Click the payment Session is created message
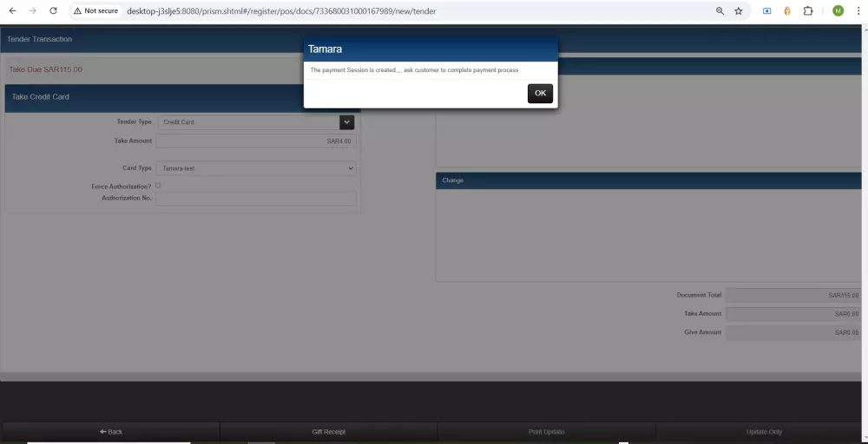Screen dimensions: 868x444 414,70
